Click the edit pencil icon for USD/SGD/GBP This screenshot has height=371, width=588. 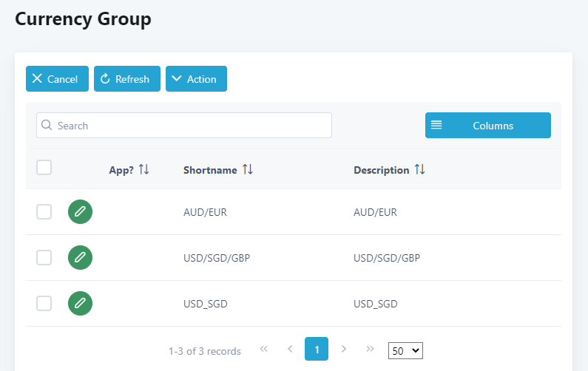pos(80,257)
